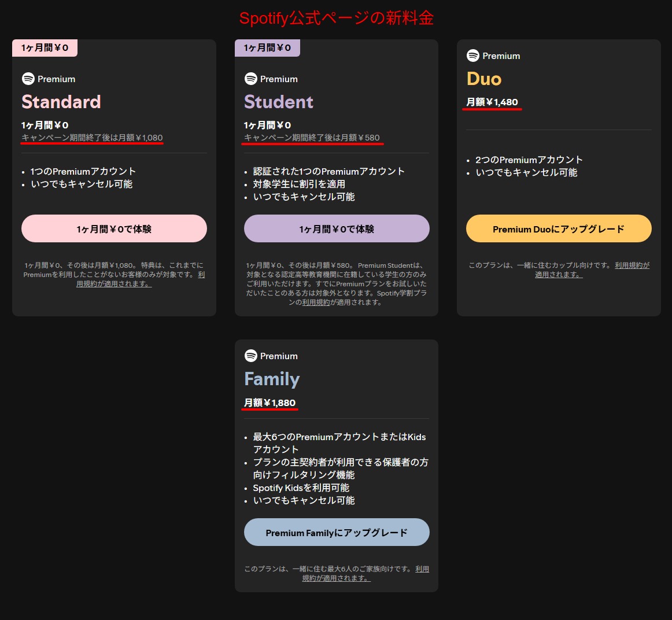Image resolution: width=672 pixels, height=620 pixels.
Task: Click Premium label on Standard card
Action: [56, 79]
